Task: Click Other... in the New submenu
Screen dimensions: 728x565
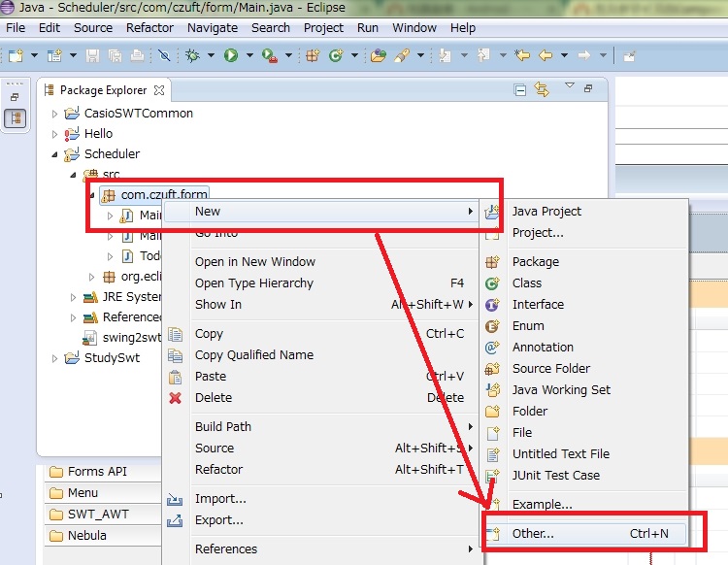Action: [x=533, y=534]
